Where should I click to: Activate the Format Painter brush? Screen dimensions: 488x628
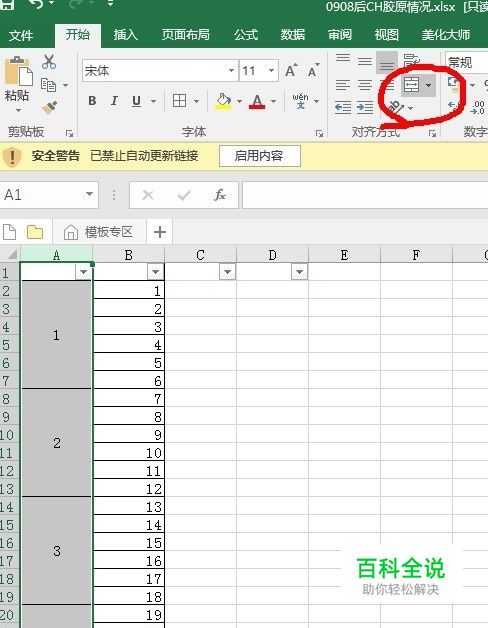(x=50, y=107)
